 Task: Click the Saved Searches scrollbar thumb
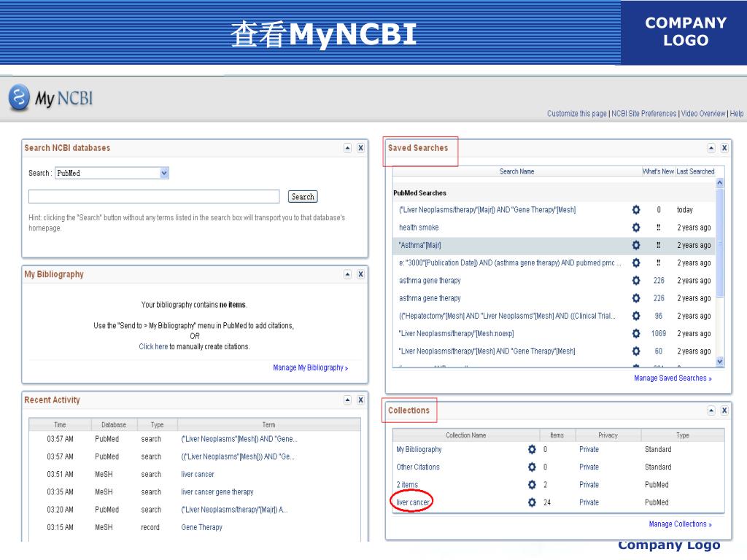click(x=720, y=243)
